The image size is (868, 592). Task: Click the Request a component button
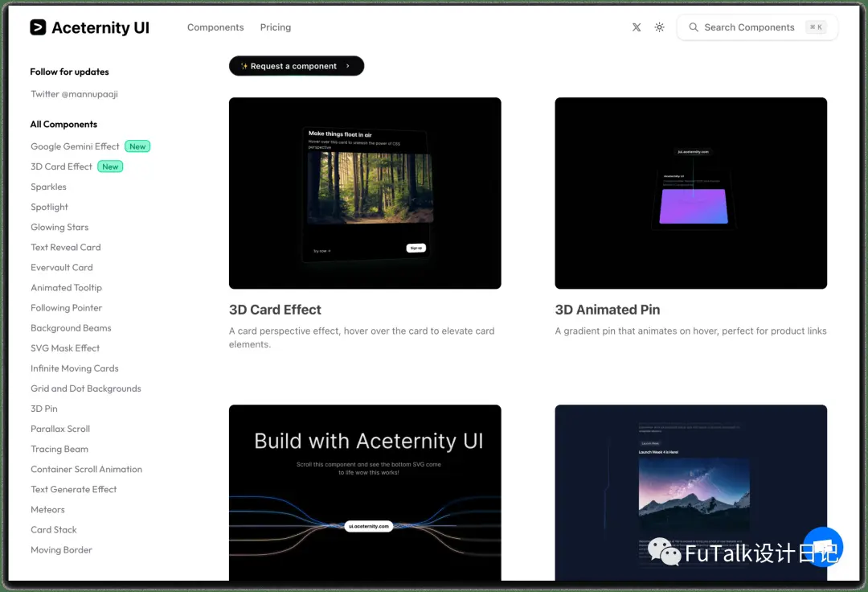click(x=297, y=66)
